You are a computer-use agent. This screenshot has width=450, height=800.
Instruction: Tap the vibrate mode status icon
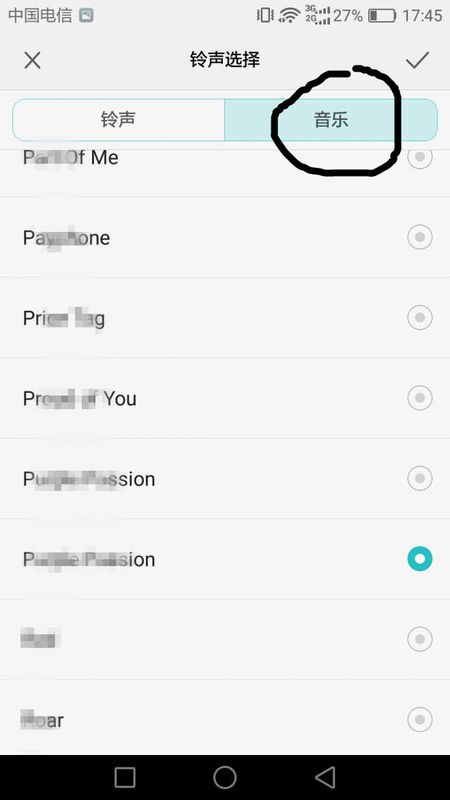click(265, 15)
